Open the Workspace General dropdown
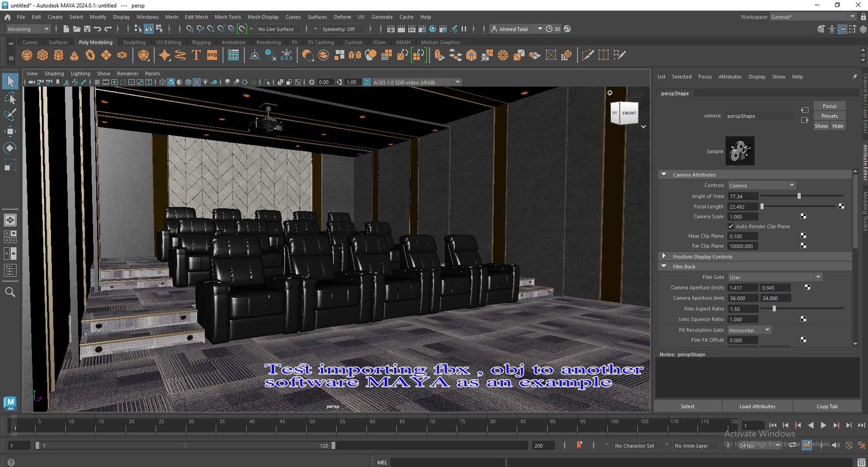868x467 pixels. [812, 17]
